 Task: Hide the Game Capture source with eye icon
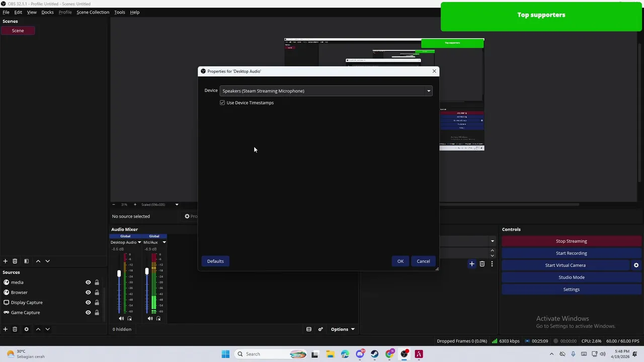click(x=88, y=312)
